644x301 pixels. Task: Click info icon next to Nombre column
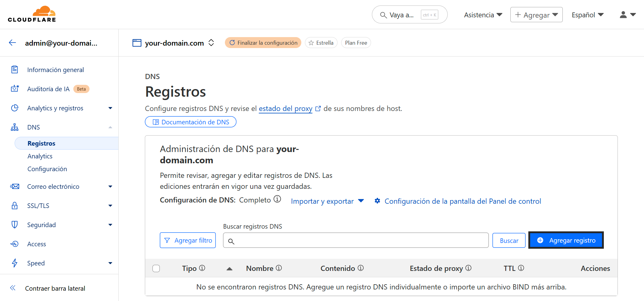(x=279, y=268)
